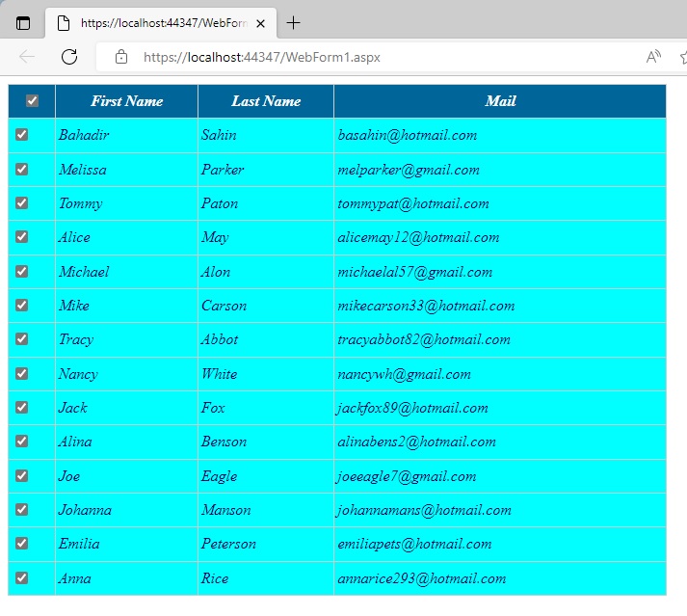687x616 pixels.
Task: Click email johannamans@hotmail.com
Action: click(x=424, y=511)
